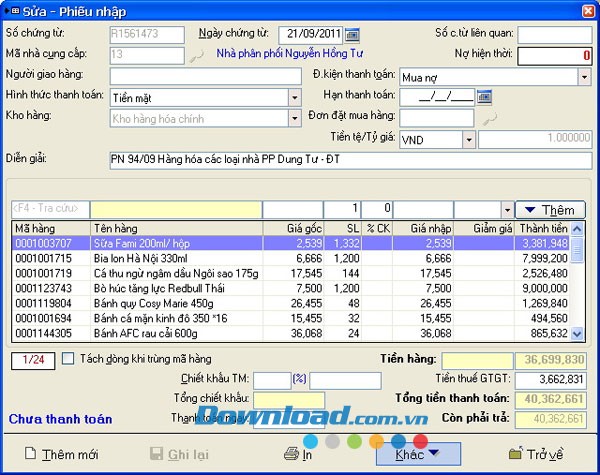Screen dimensions: 600x475
Task: Open the calendar icon beside Ngày chứng từ
Action: 352,35
